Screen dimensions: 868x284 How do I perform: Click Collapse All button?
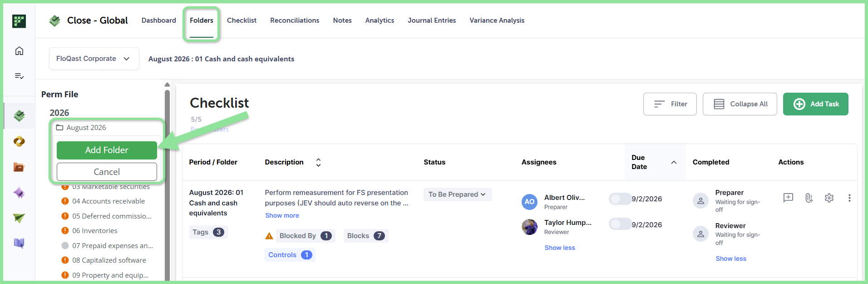[740, 104]
